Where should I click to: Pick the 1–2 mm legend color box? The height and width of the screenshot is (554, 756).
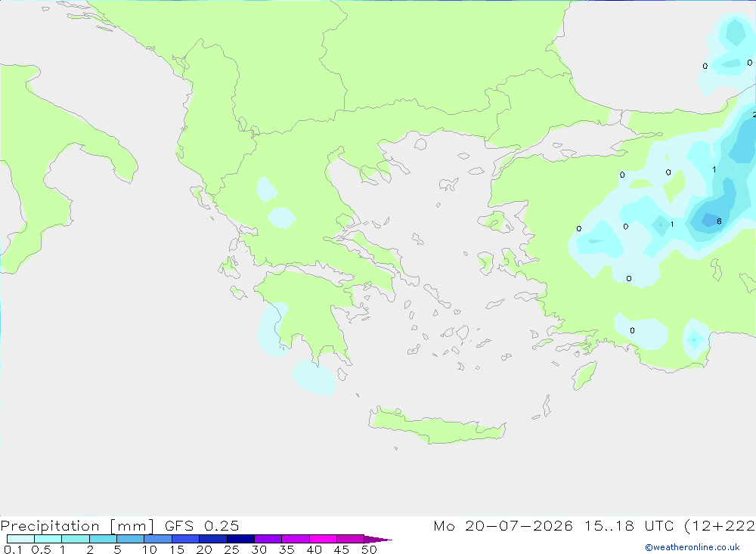(75, 539)
